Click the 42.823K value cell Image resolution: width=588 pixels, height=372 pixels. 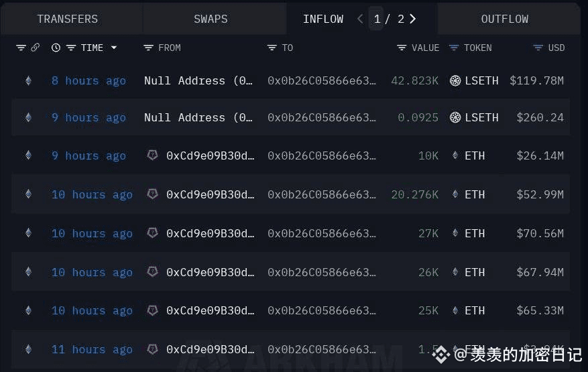(x=415, y=80)
